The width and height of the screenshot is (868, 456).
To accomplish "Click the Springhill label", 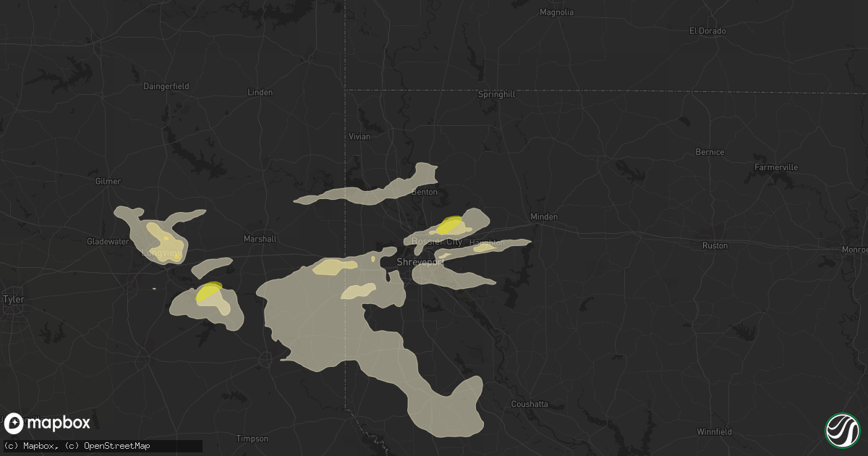I will 496,94.
